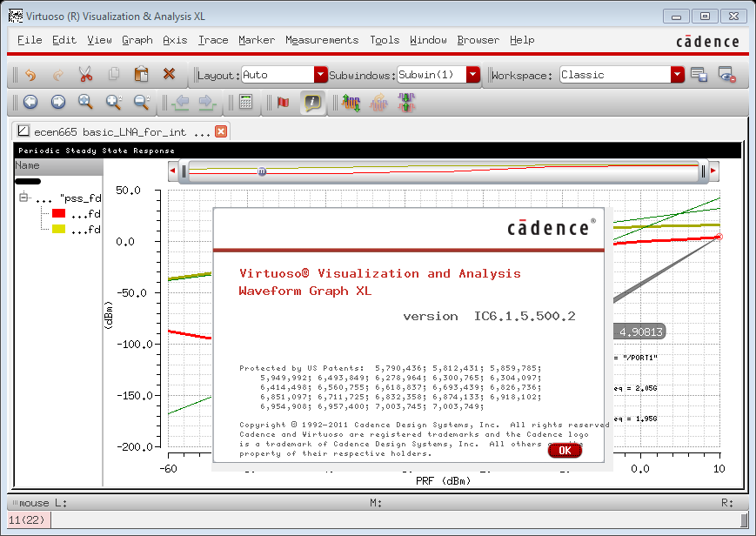Open the Calculator icon
Viewport: 756px width, 536px height.
[x=246, y=102]
